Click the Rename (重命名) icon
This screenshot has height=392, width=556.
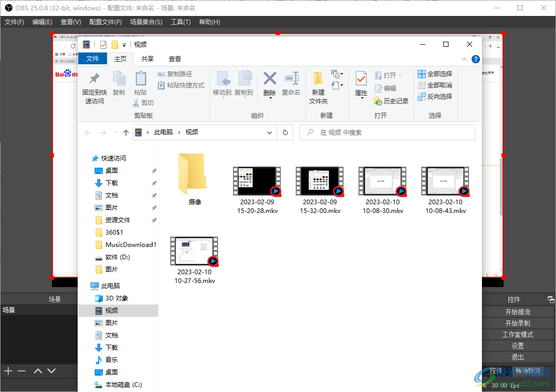pos(291,78)
